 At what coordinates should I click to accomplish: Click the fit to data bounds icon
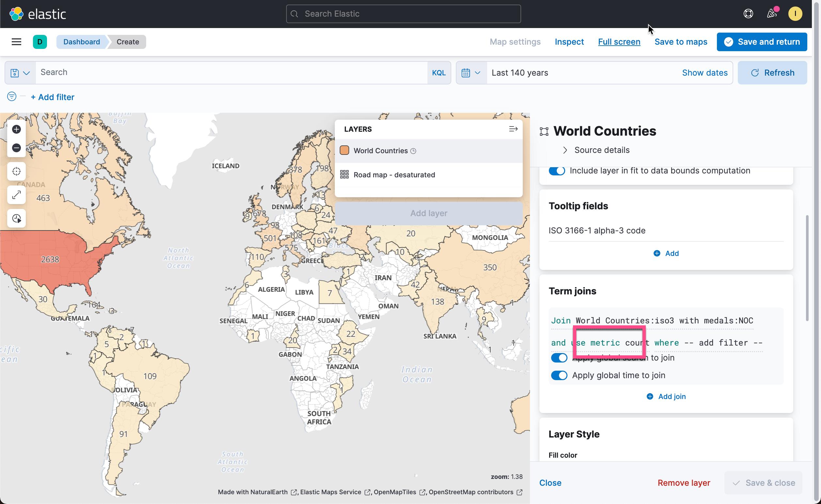pyautogui.click(x=16, y=171)
